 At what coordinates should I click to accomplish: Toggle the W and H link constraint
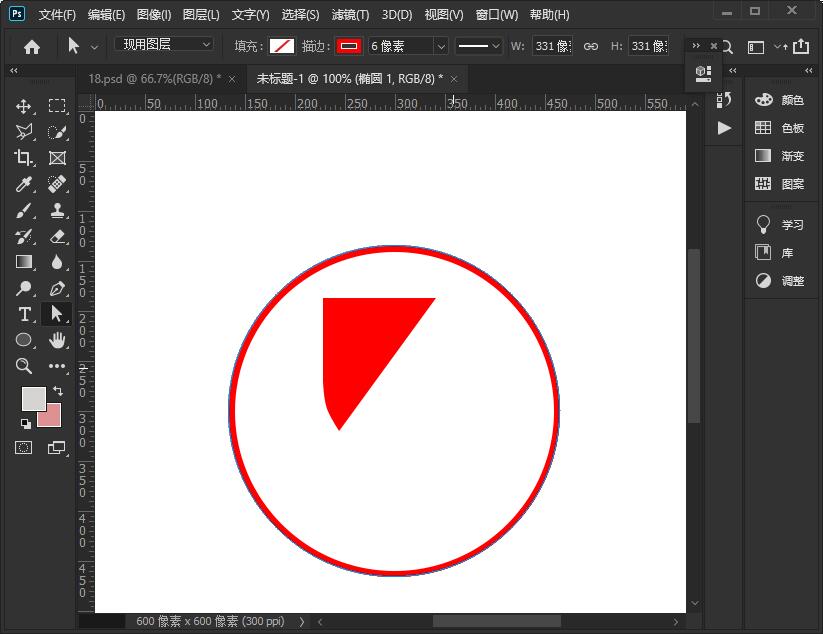pos(590,45)
